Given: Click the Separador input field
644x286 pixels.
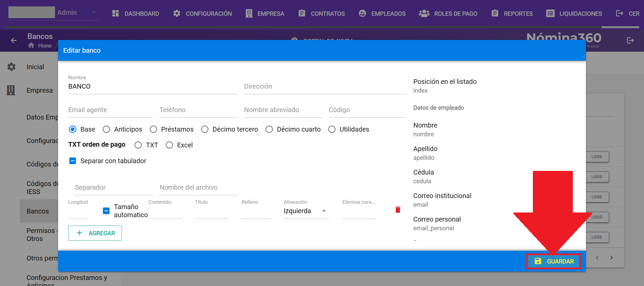Looking at the screenshot, I should (x=114, y=187).
